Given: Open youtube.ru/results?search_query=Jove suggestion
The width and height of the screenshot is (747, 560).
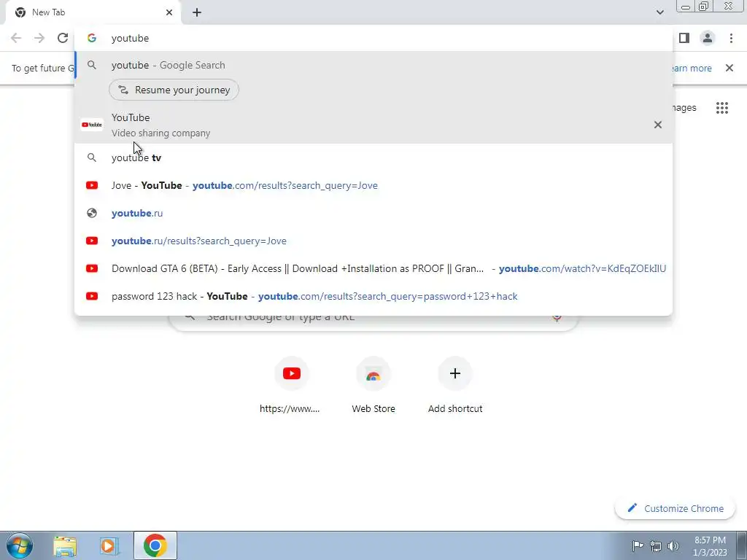Looking at the screenshot, I should tap(373, 241).
